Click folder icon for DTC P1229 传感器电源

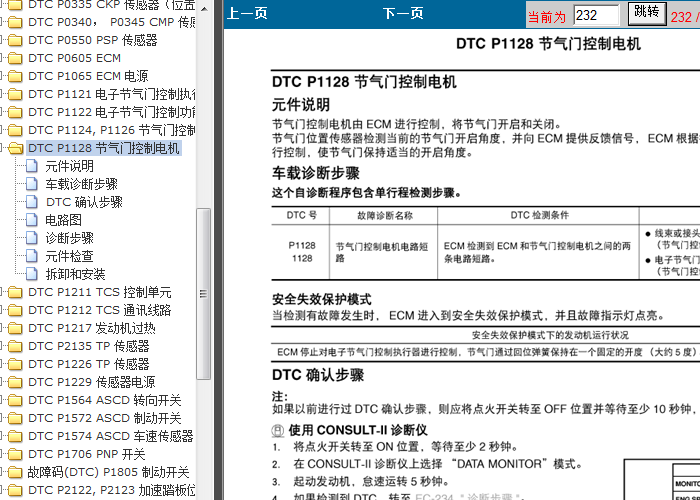click(15, 382)
